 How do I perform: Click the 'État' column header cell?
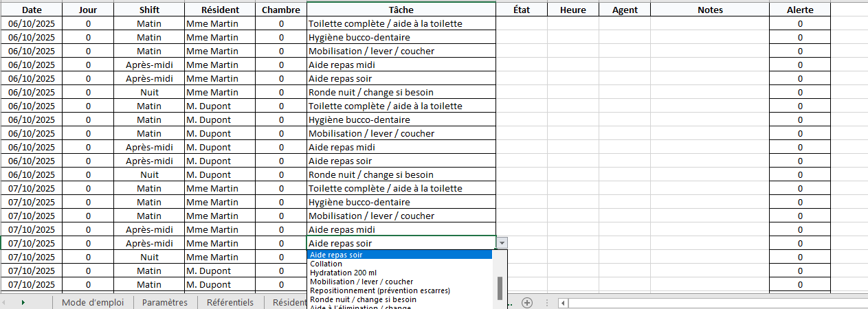[x=521, y=10]
